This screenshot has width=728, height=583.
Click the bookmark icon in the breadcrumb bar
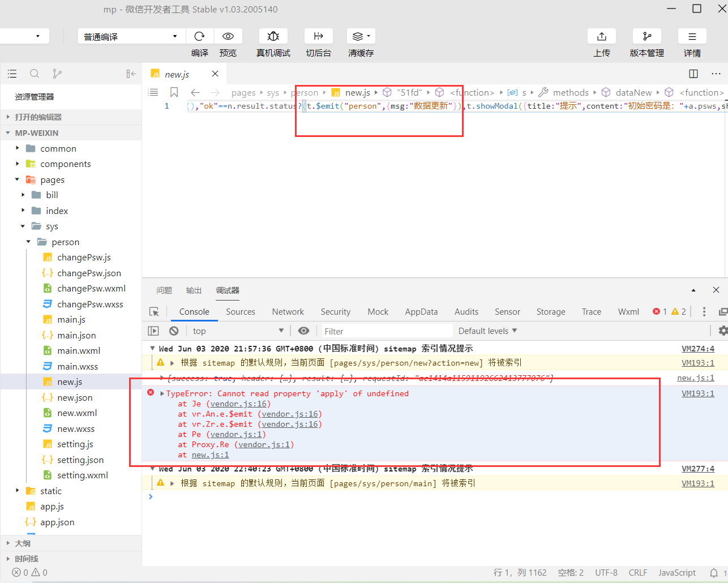click(174, 92)
